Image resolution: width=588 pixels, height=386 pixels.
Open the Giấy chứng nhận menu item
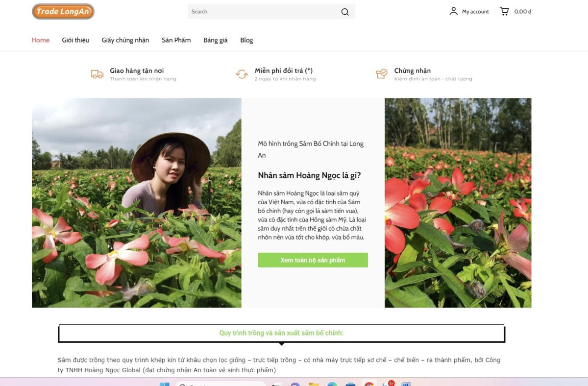[125, 40]
